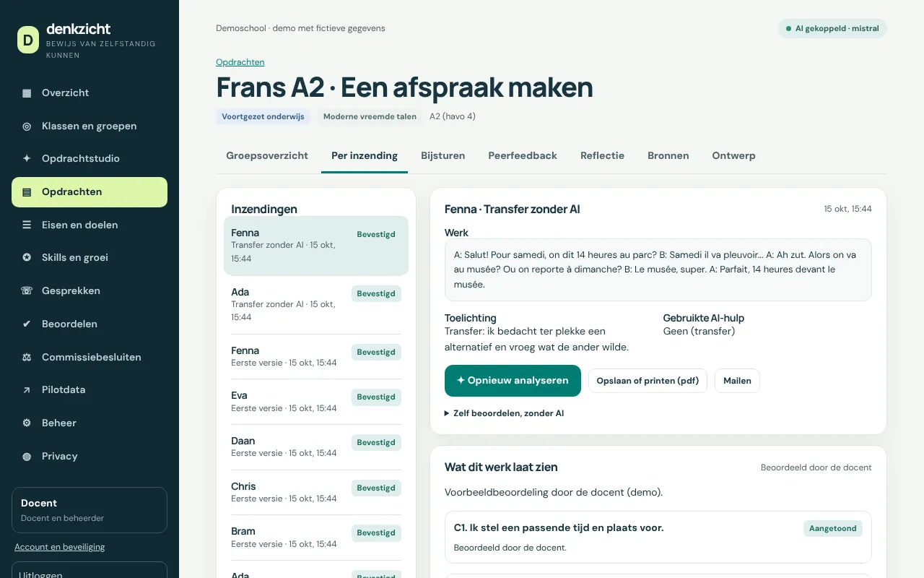Select the Per inzending tab

coord(365,155)
